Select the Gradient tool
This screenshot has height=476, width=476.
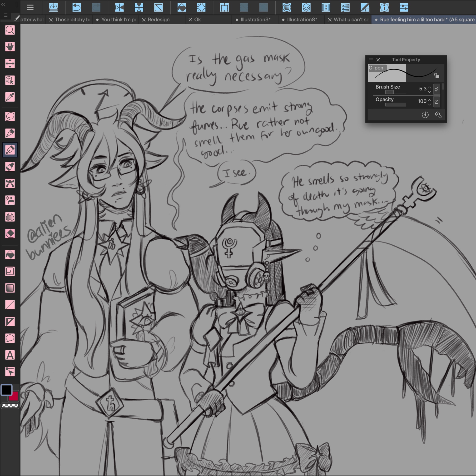pyautogui.click(x=10, y=288)
